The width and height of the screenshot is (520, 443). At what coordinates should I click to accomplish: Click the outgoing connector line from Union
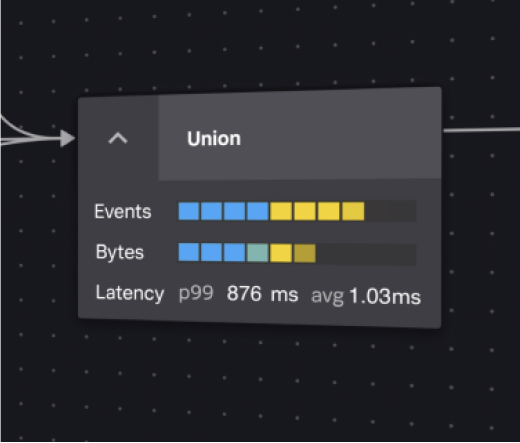tap(481, 130)
